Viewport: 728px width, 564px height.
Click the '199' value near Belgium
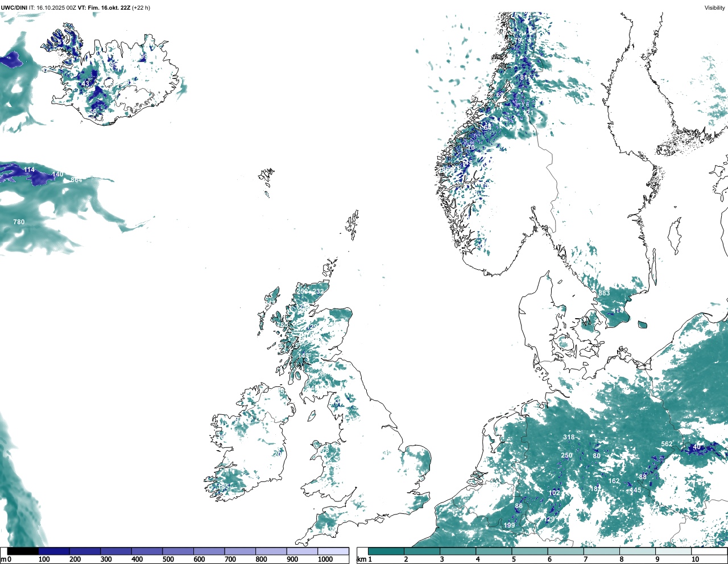[510, 525]
